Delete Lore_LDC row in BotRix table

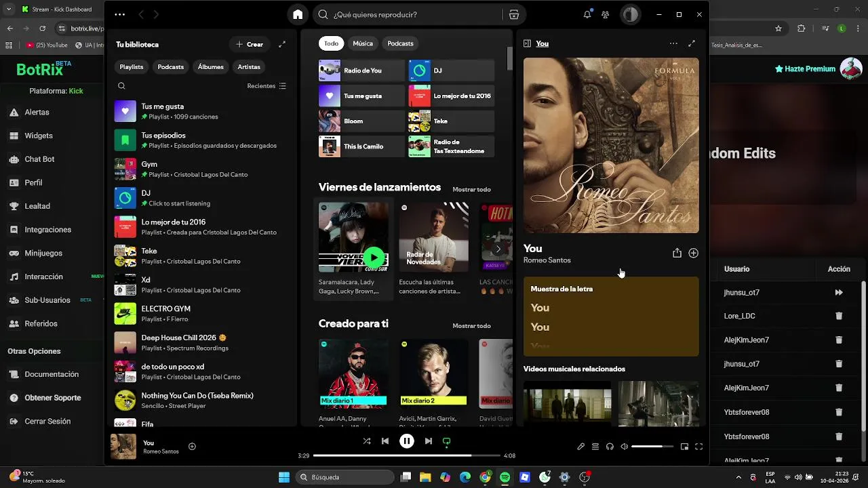click(839, 316)
